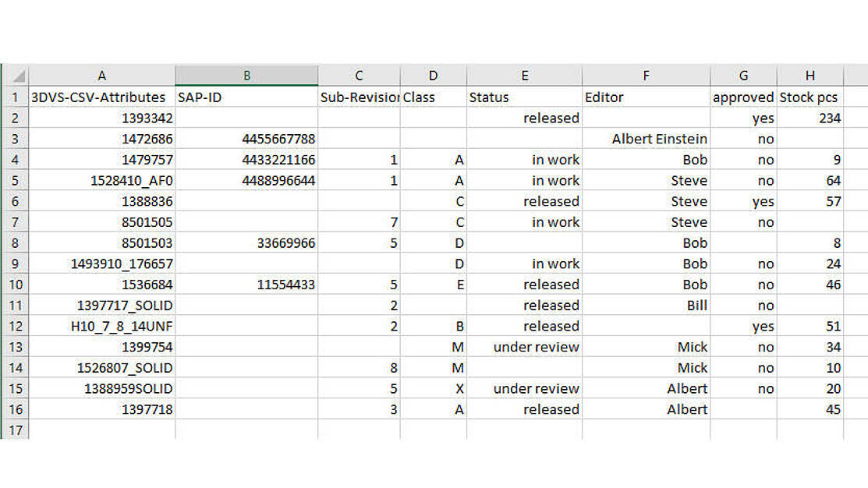Click stock value 64
Image resolution: width=868 pixels, height=488 pixels.
[x=810, y=180]
